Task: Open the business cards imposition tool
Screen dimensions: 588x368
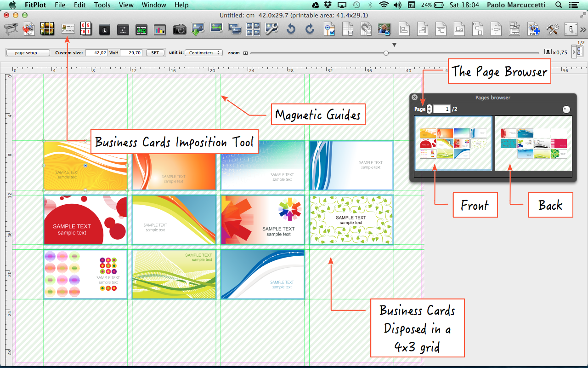Action: (68, 29)
